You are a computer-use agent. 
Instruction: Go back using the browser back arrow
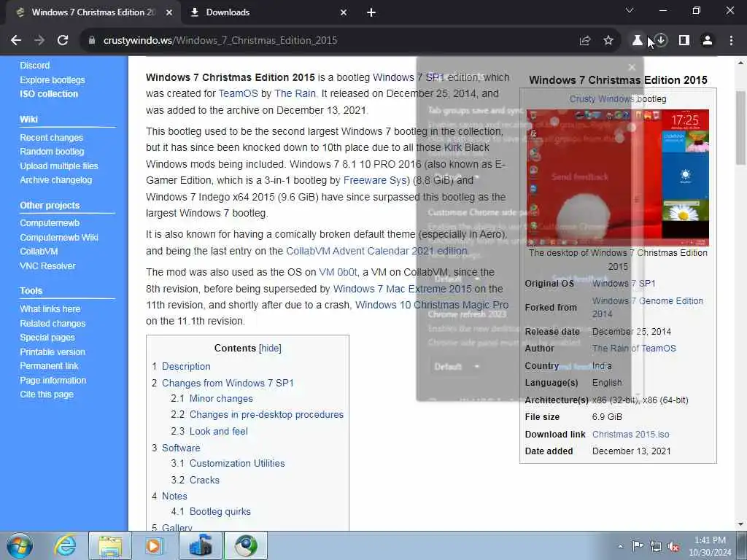point(16,41)
